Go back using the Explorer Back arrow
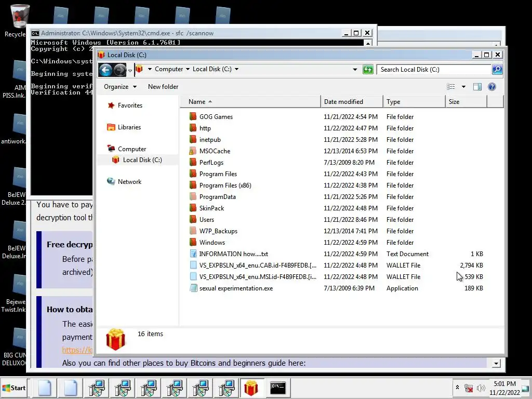 click(105, 70)
